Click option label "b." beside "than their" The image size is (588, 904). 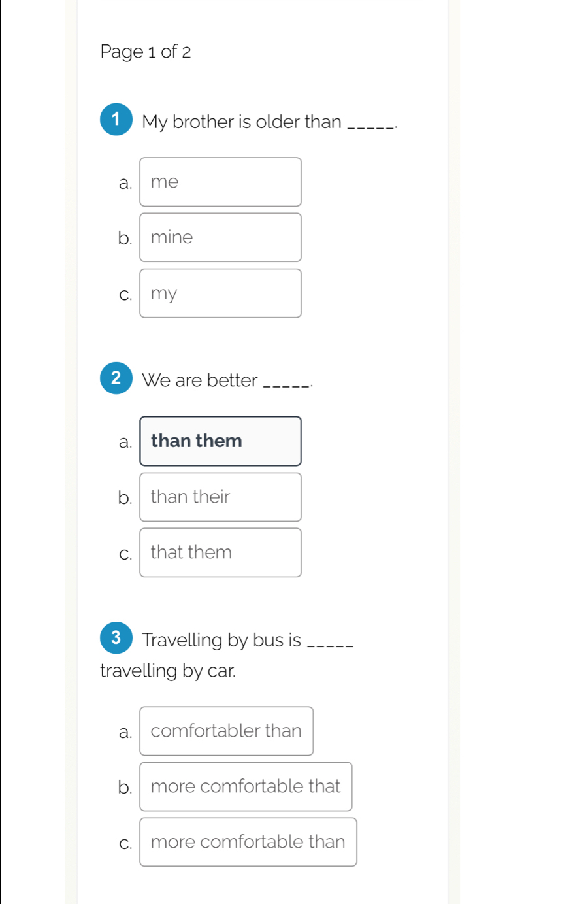coord(125,499)
